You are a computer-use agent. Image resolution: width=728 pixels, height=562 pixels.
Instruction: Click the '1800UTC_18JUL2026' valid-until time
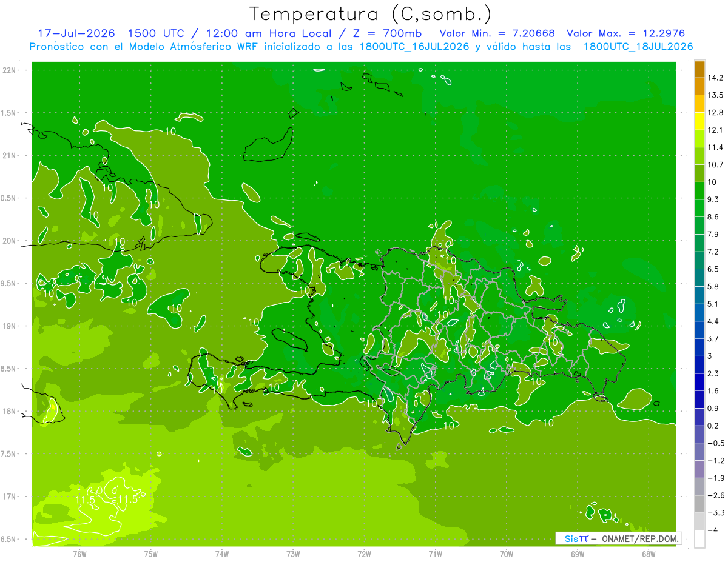click(x=638, y=47)
